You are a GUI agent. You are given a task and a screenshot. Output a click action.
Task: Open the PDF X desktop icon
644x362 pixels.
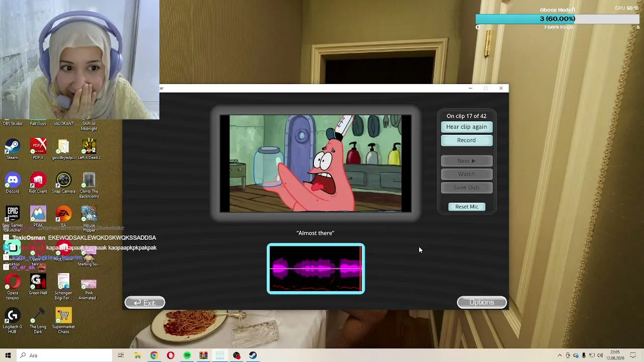coord(38,149)
